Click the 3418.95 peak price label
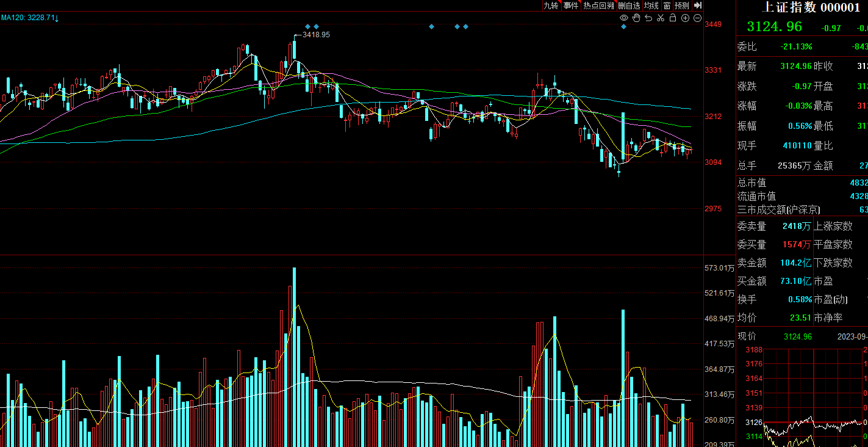This screenshot has height=447, width=868. [316, 35]
